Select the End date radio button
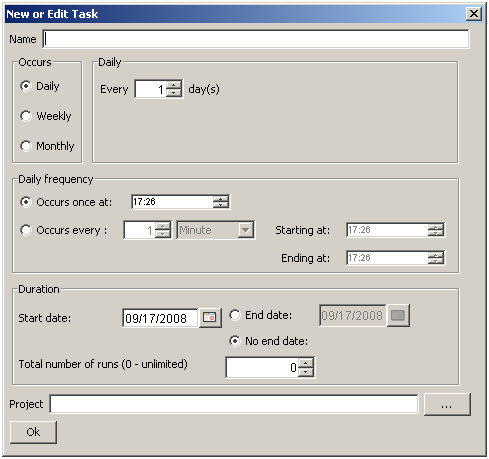 [x=235, y=315]
